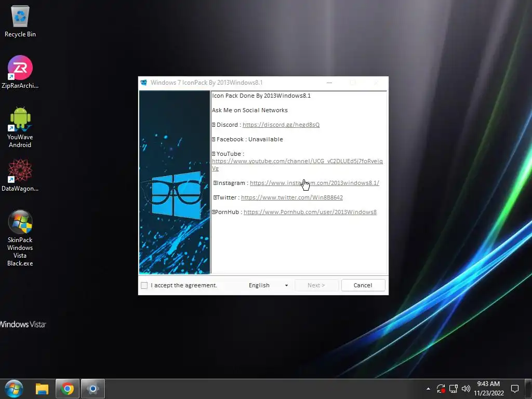The height and width of the screenshot is (399, 532).
Task: Open the Discord invite link
Action: click(x=281, y=125)
